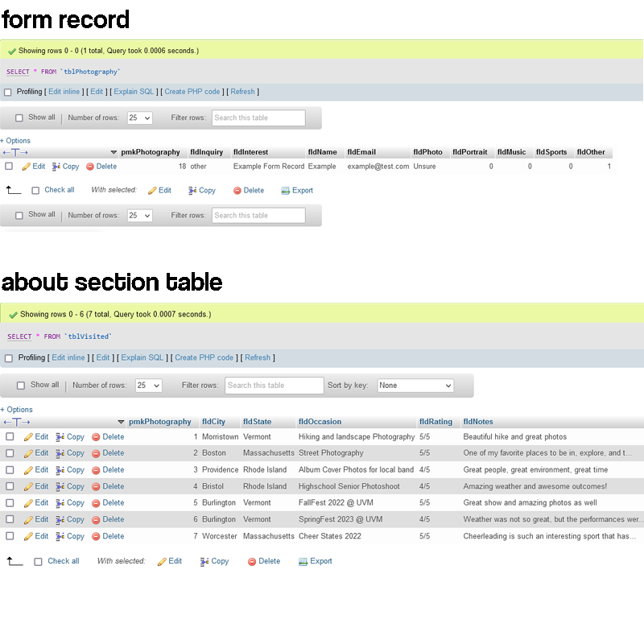Tick the Profiling checkbox under the tblVisited query
The image size is (644, 644).
pos(9,358)
